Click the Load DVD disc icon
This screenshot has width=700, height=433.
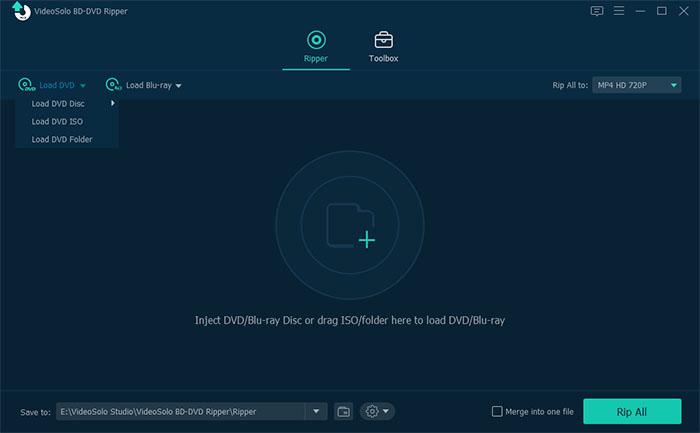pos(25,86)
